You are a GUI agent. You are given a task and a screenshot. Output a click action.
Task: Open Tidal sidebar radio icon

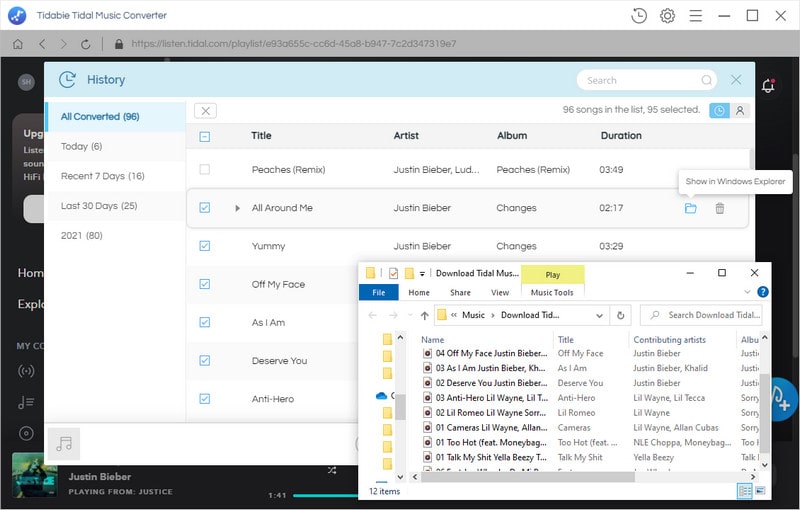[26, 371]
